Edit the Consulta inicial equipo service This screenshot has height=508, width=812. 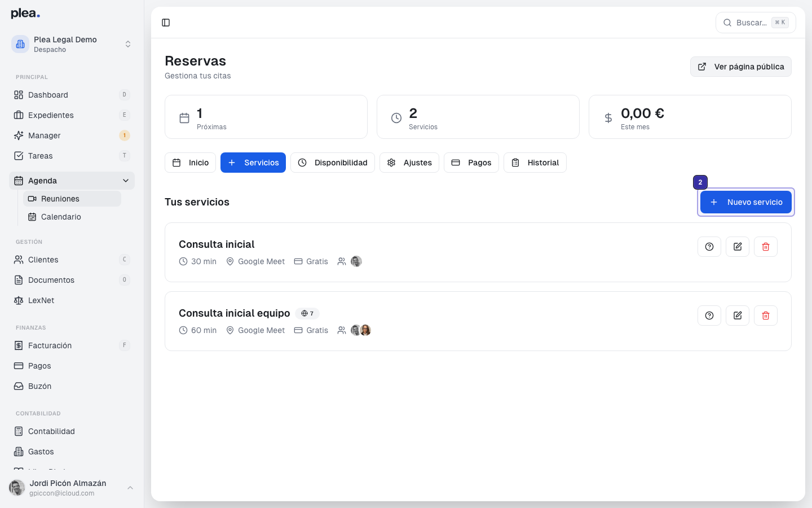click(737, 315)
